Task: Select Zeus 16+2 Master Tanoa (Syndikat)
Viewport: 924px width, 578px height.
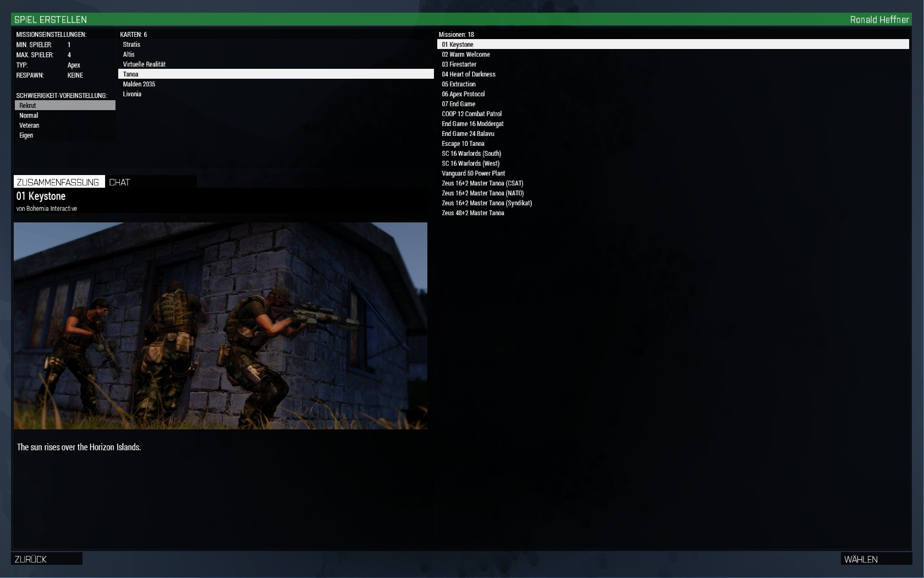Action: click(x=673, y=203)
